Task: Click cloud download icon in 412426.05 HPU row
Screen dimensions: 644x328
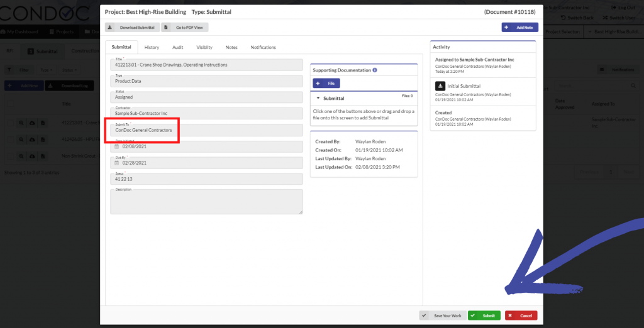Action: pos(32,139)
